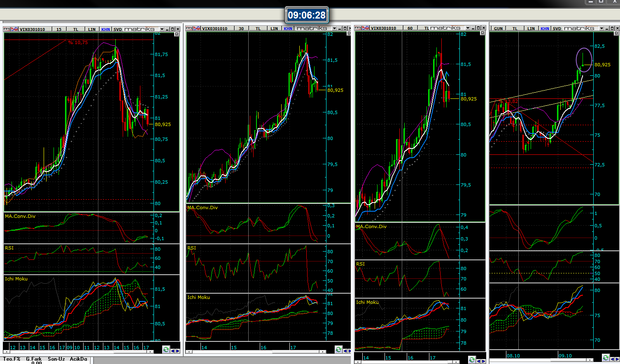Click the refresh icon below the 30-minute chart
The height and width of the screenshot is (364, 620).
click(338, 350)
